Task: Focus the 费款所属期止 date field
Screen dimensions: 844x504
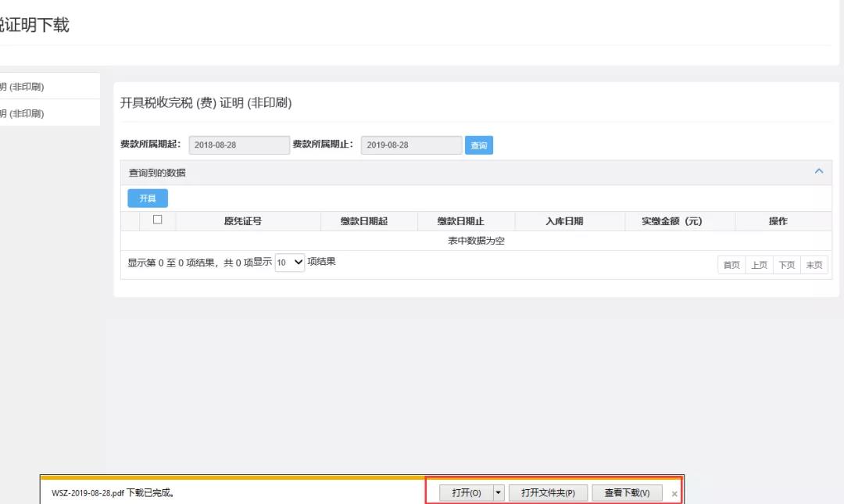Action: tap(411, 145)
